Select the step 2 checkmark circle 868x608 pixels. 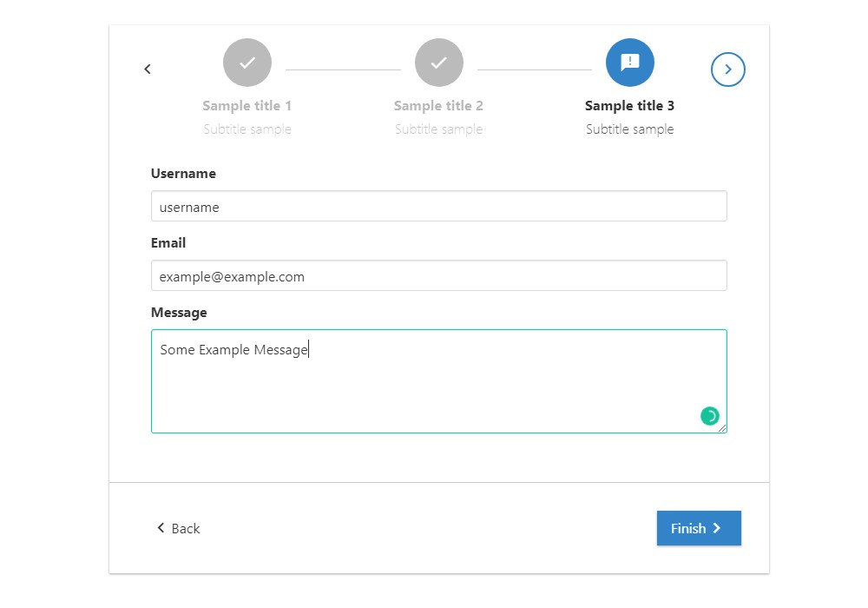coord(438,63)
